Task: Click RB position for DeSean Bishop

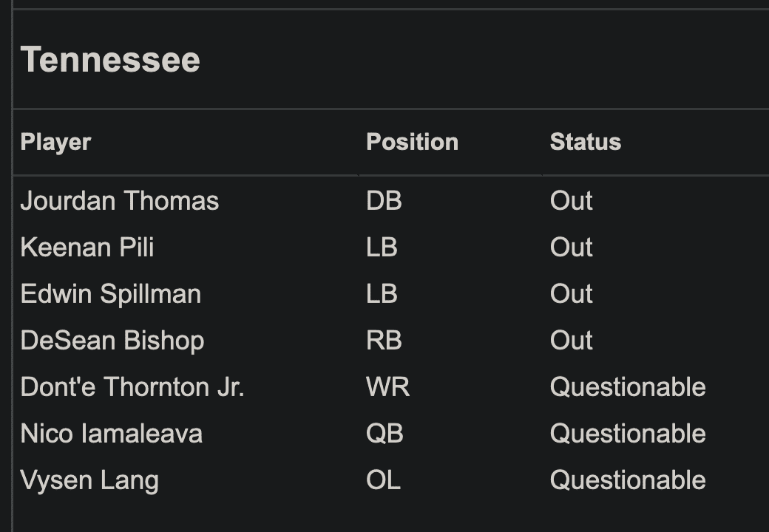Action: point(384,341)
